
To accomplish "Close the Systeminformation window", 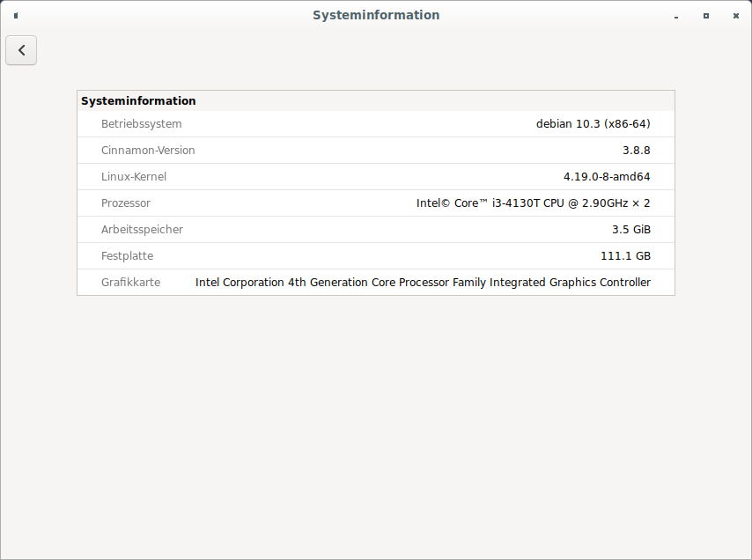I will tap(735, 16).
